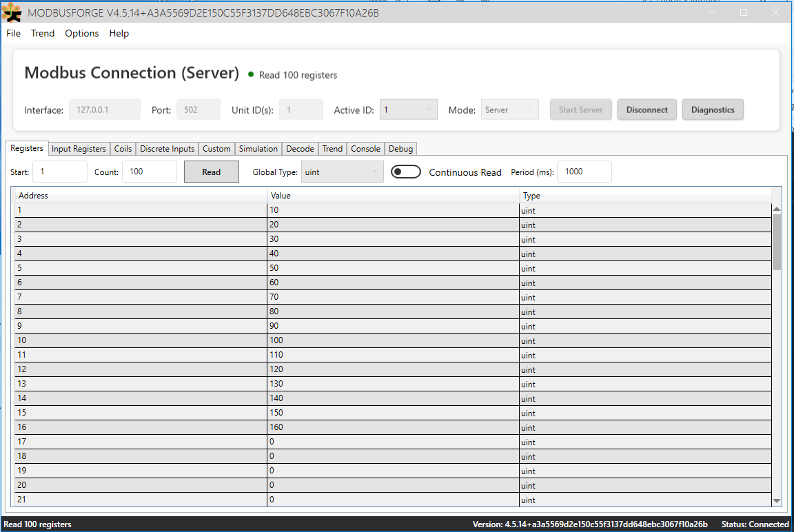Click the Period (ms) input field

pos(584,172)
